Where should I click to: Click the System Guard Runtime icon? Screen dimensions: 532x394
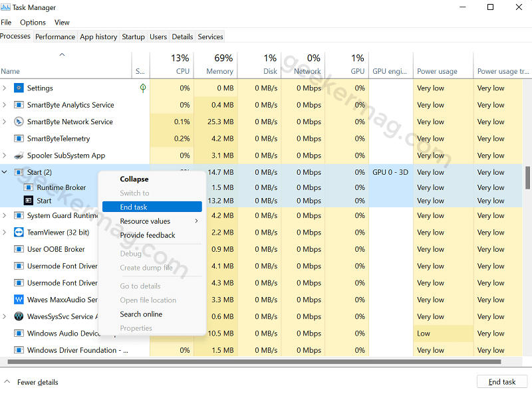pyautogui.click(x=19, y=216)
